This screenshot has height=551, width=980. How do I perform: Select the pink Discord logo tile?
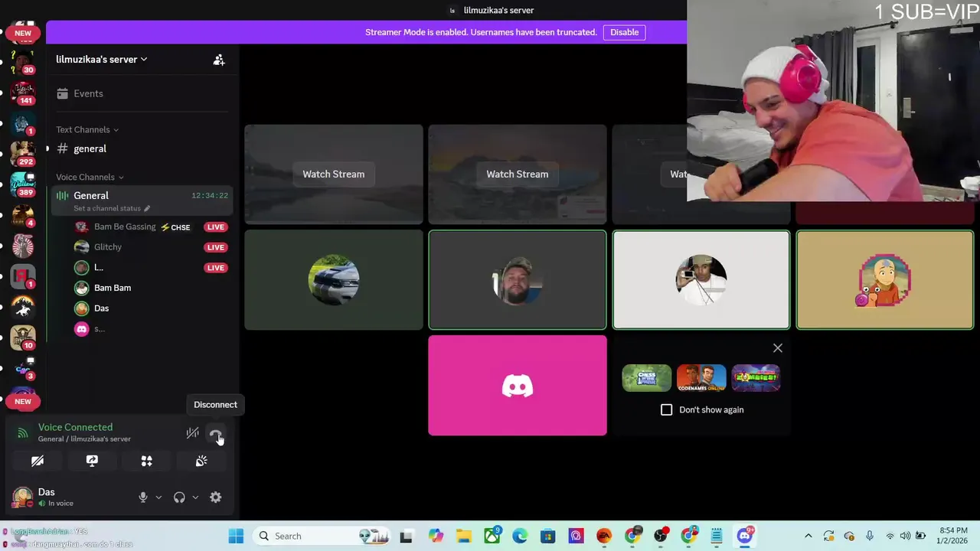tap(517, 385)
